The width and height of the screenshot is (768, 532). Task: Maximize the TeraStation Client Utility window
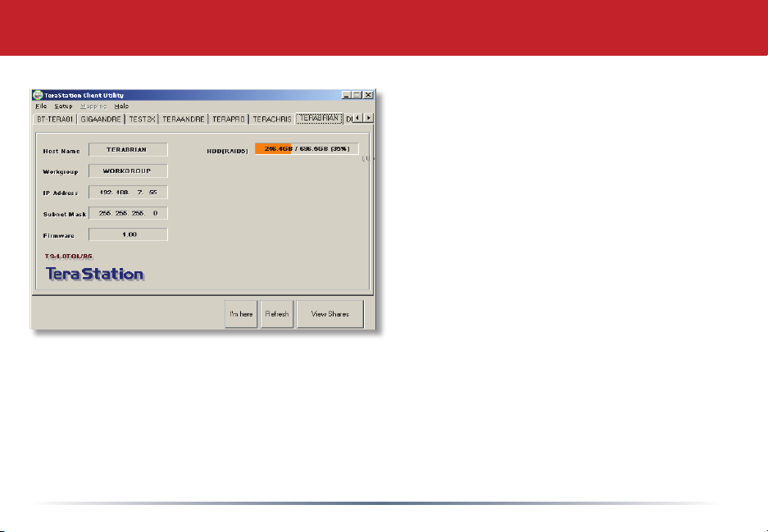pyautogui.click(x=357, y=95)
